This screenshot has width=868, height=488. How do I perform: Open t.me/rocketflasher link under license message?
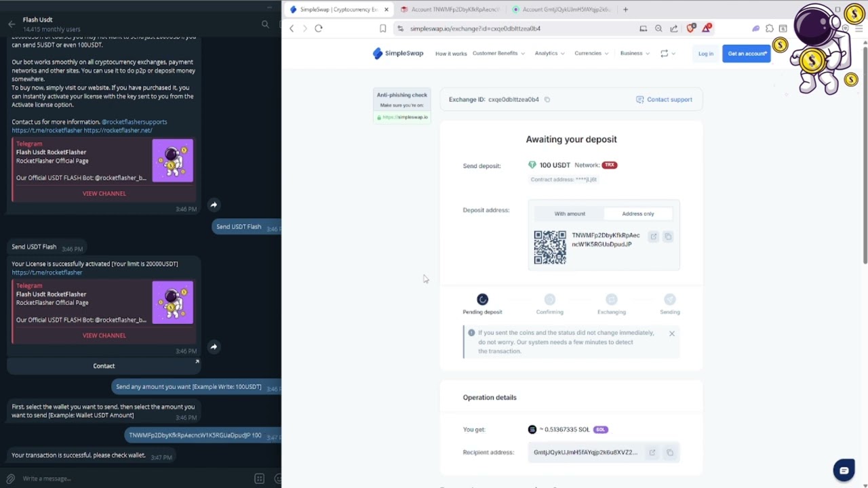point(47,272)
